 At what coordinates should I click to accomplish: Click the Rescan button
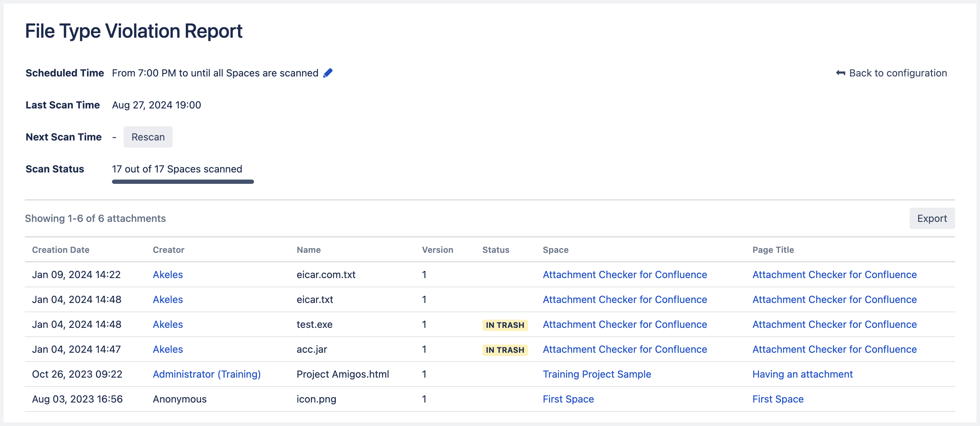(148, 137)
